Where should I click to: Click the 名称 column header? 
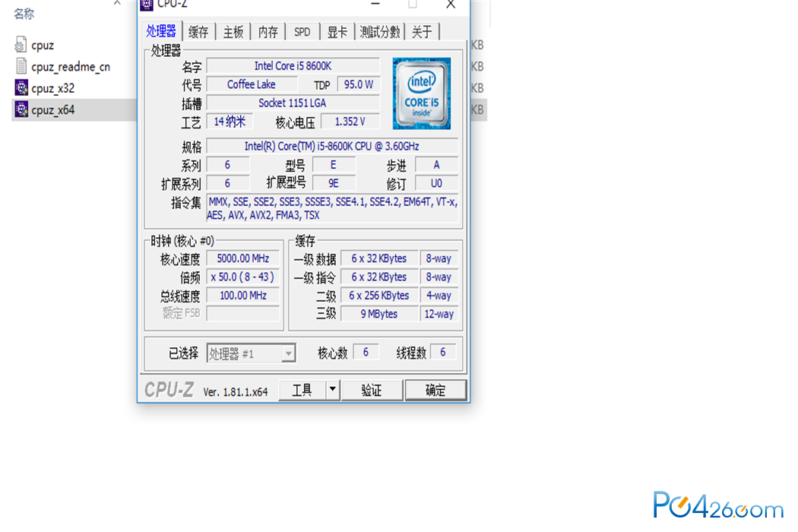24,14
